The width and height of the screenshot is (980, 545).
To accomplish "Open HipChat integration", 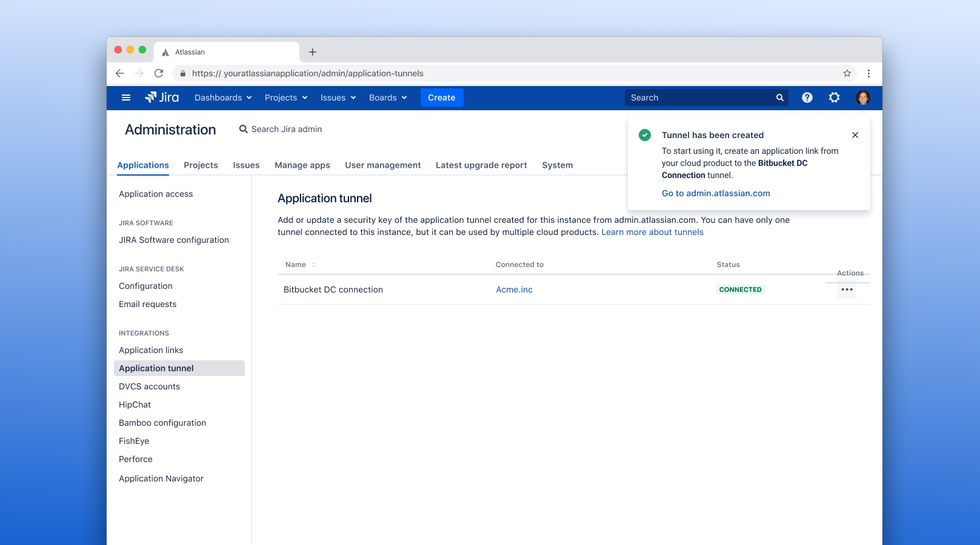I will 135,405.
